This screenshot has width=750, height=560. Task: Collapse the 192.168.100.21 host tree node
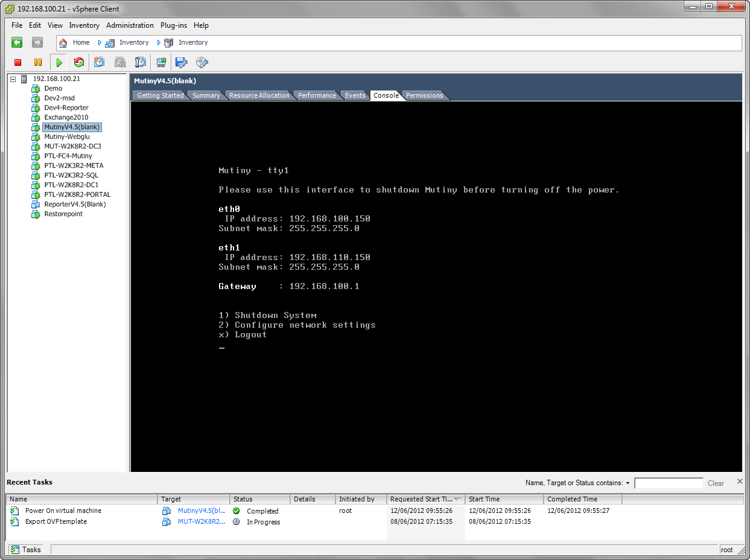coord(13,79)
